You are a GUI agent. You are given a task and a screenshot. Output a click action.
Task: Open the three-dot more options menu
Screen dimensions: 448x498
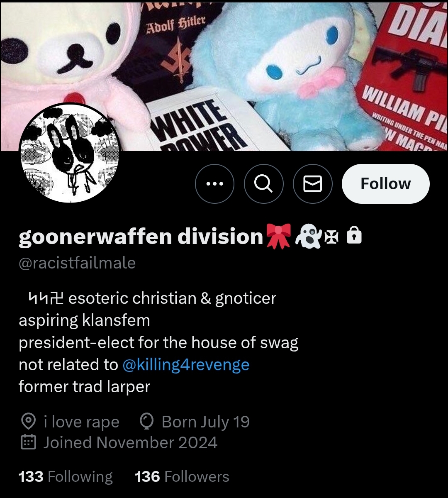[214, 184]
